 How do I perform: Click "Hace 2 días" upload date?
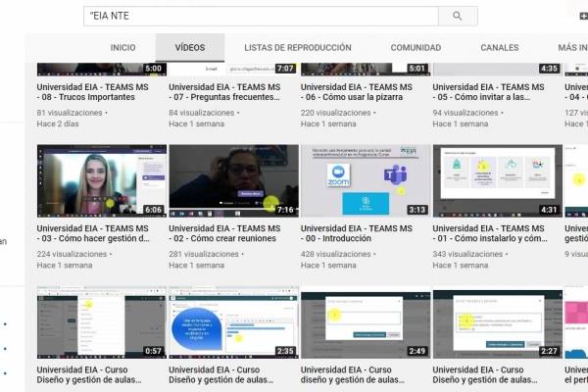click(58, 123)
